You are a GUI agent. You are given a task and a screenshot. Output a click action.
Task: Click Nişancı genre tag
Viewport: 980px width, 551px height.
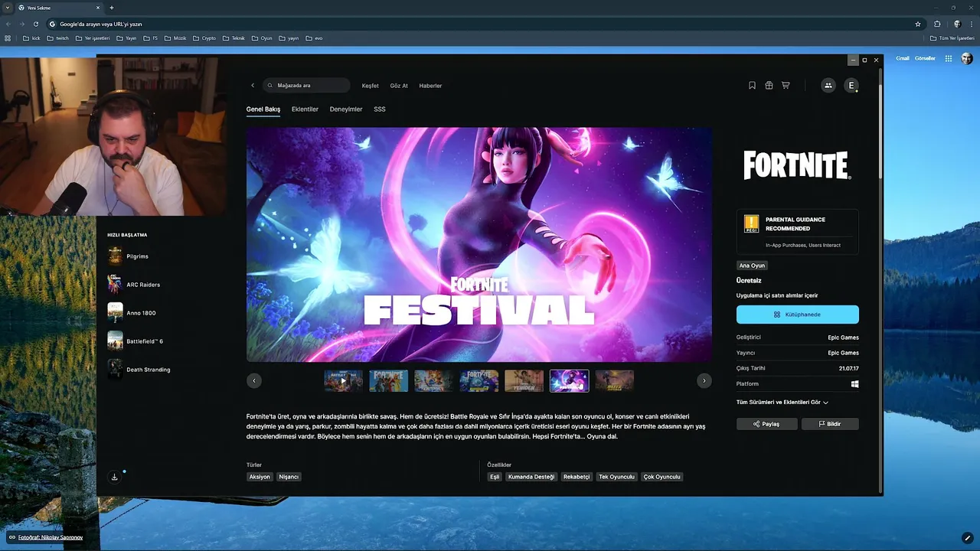click(x=289, y=477)
